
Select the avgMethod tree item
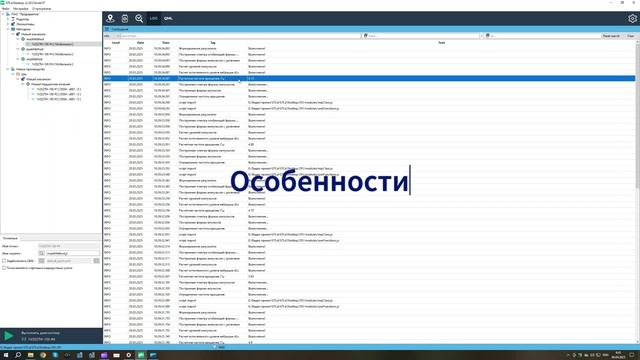click(34, 59)
